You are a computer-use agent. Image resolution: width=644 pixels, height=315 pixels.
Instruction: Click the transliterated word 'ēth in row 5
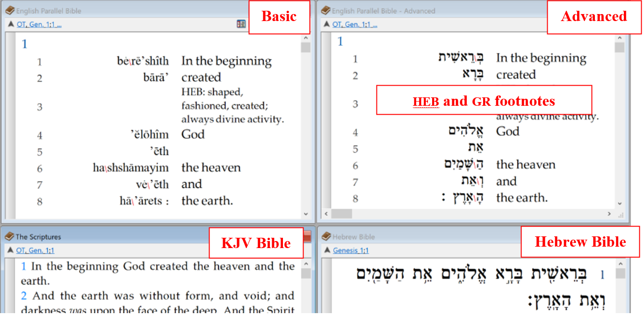(x=159, y=151)
